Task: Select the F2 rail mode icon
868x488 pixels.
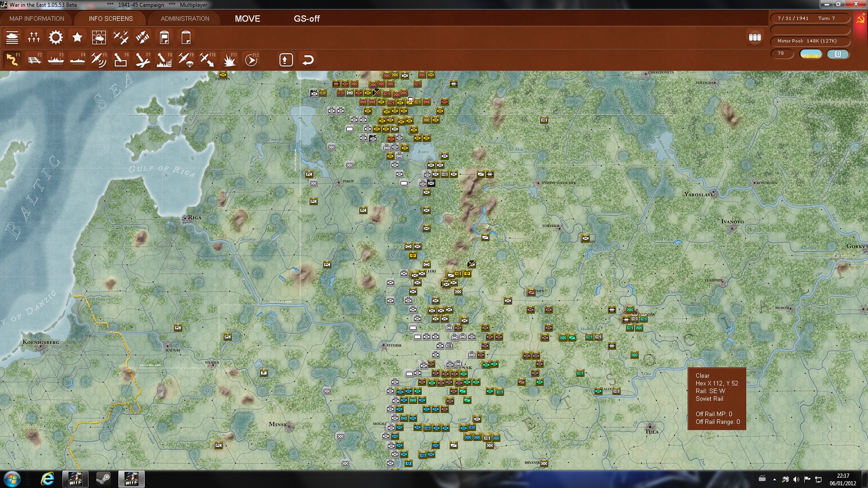Action: coord(34,60)
